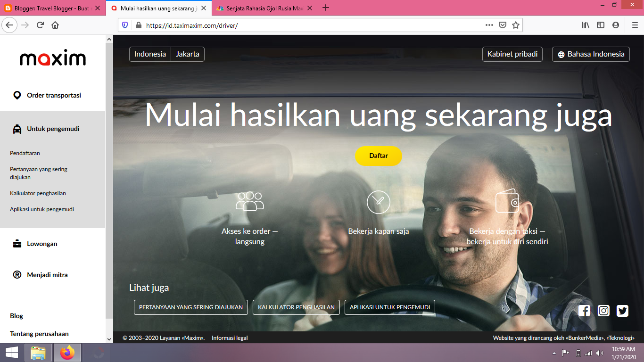Click the car icon beside Untuk pengemudi
The height and width of the screenshot is (362, 644).
click(x=17, y=128)
